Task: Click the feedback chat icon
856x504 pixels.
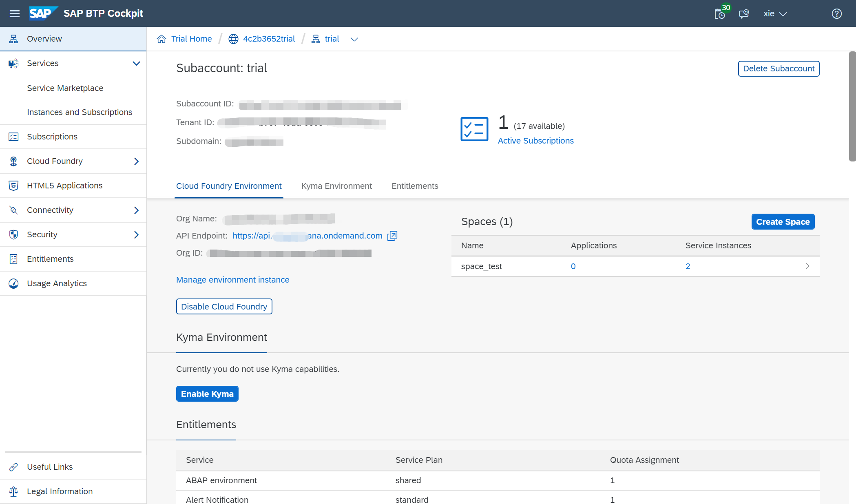Action: point(744,14)
